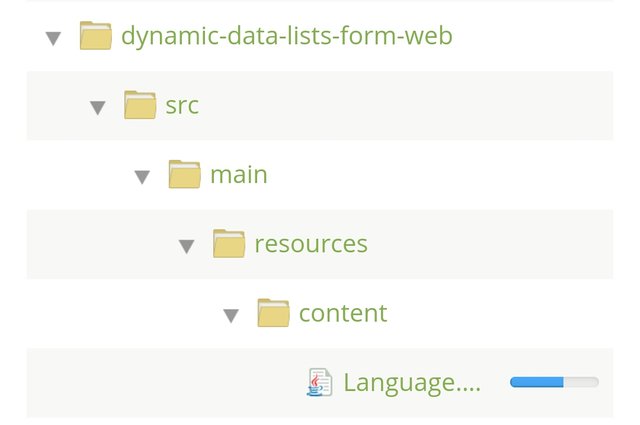
Task: Click the content folder icon
Action: 273,313
